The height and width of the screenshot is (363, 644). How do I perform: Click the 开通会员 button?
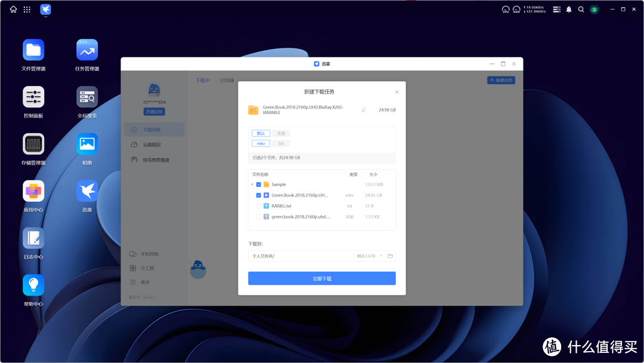pos(154,112)
